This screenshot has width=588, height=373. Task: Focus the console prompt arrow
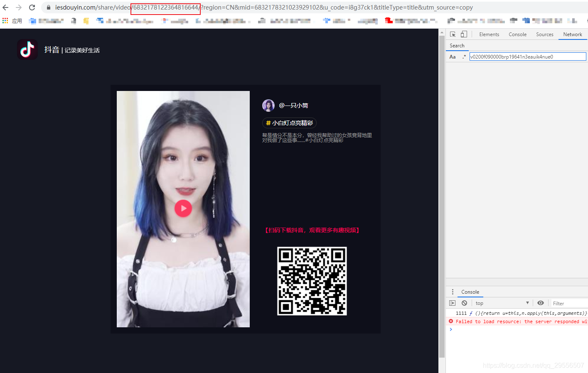tap(451, 329)
